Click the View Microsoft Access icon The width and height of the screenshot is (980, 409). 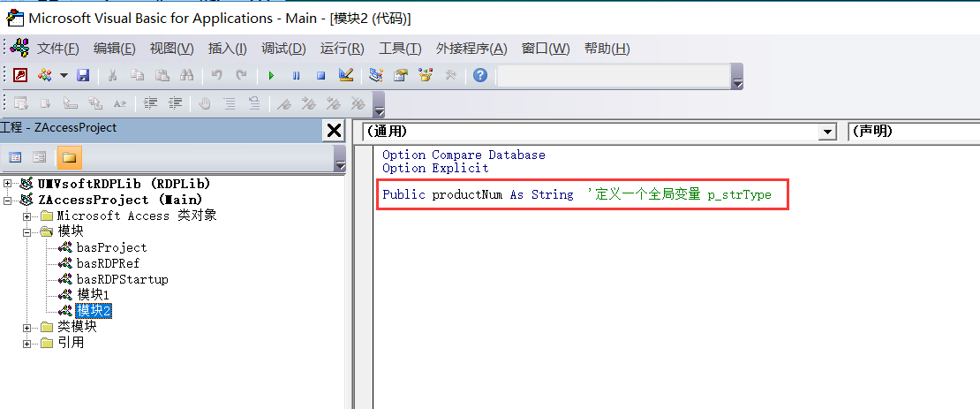click(x=20, y=76)
